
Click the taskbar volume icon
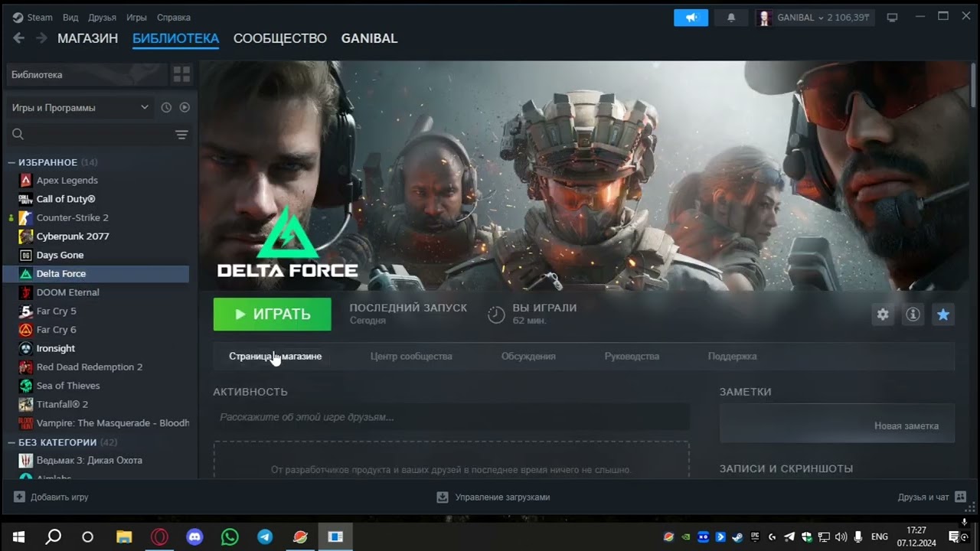click(x=841, y=537)
